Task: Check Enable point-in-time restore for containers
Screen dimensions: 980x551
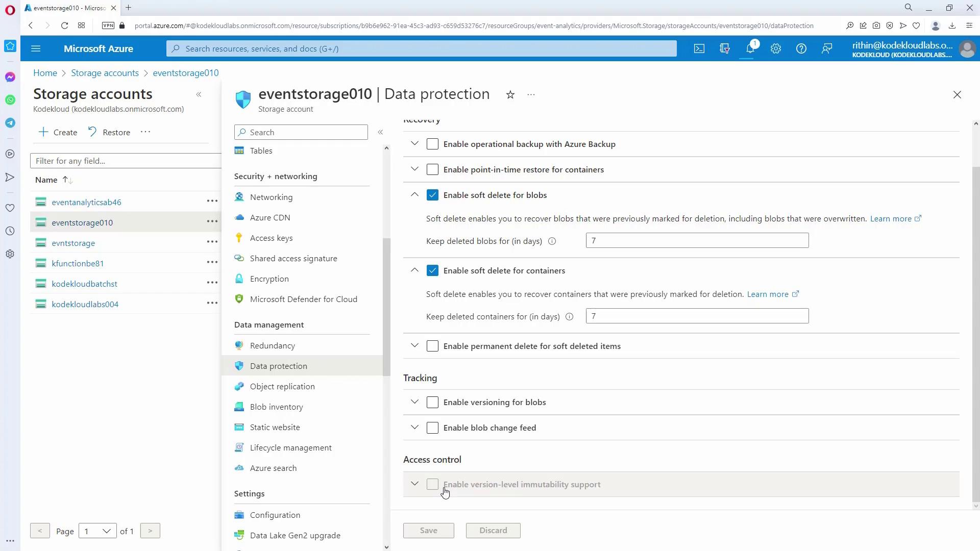Action: point(432,169)
